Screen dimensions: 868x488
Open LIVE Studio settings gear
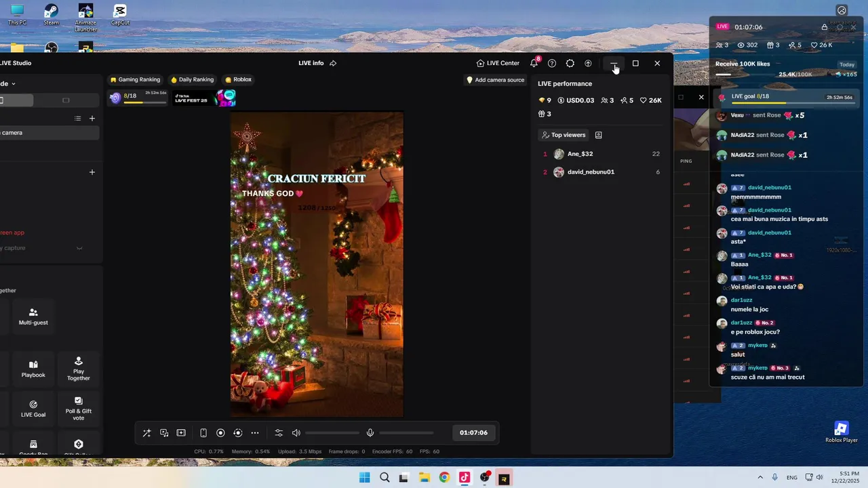[x=570, y=63]
